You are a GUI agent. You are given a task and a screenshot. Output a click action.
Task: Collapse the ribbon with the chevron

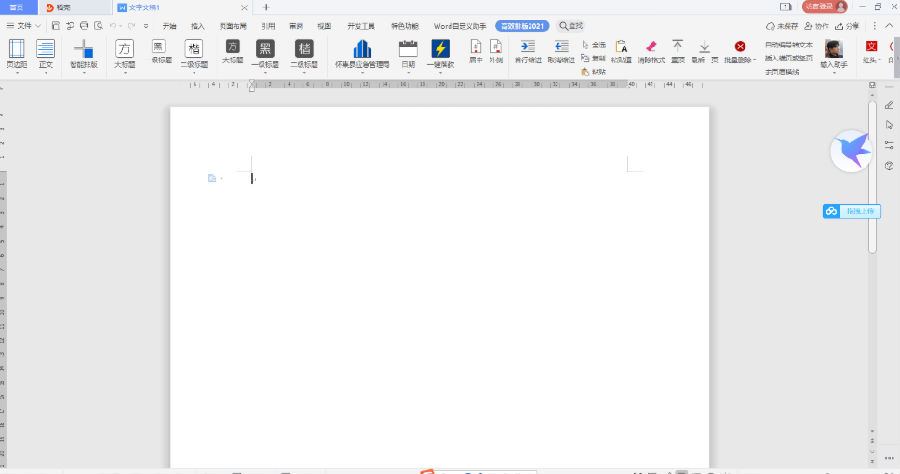(891, 24)
